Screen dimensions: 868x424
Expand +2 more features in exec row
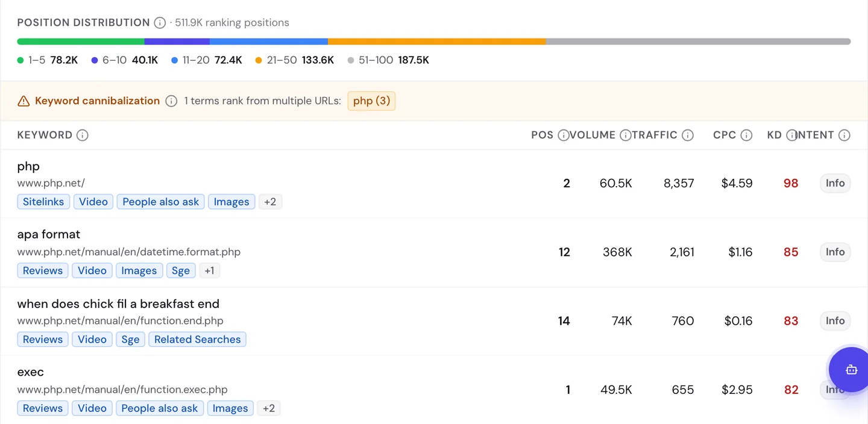coord(269,408)
